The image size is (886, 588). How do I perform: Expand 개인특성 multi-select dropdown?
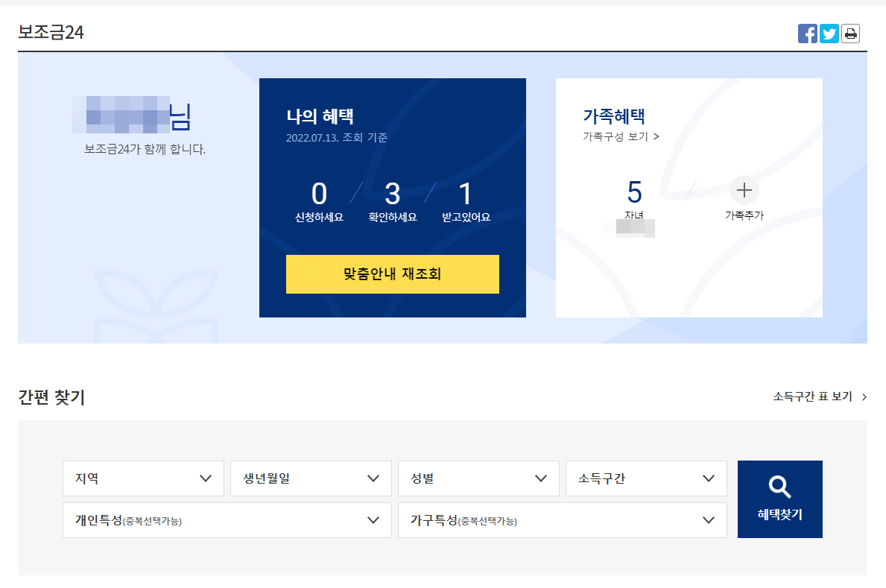[x=227, y=520]
